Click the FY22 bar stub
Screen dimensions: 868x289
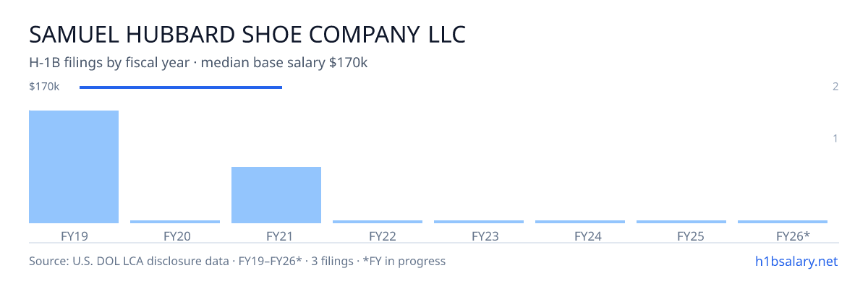pyautogui.click(x=378, y=222)
